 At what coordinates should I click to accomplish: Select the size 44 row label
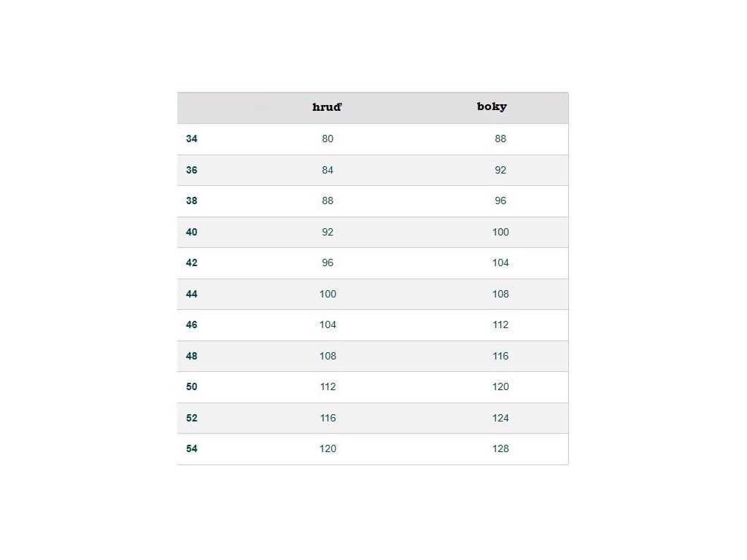pos(192,294)
